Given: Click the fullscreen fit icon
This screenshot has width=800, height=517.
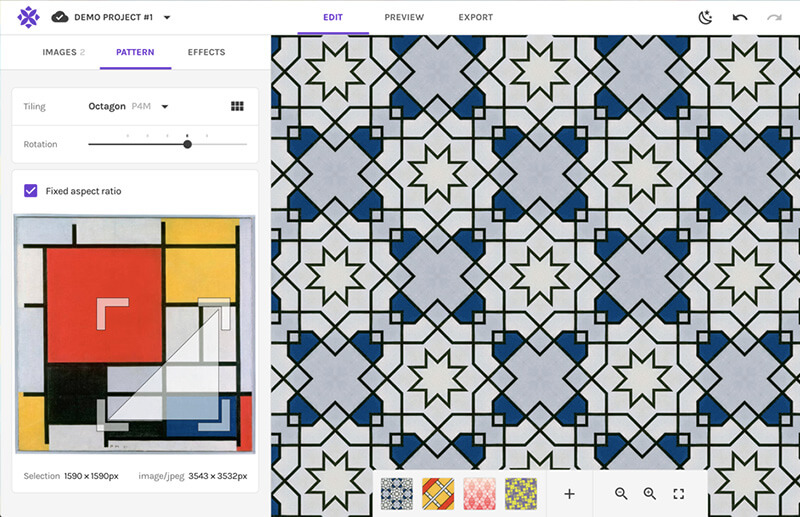Looking at the screenshot, I should click(679, 494).
